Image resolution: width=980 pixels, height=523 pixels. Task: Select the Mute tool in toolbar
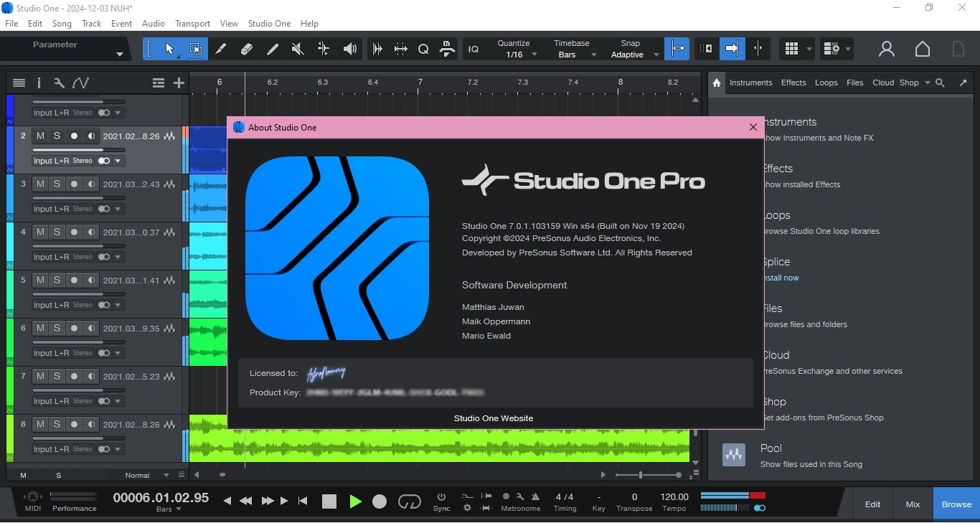(298, 49)
